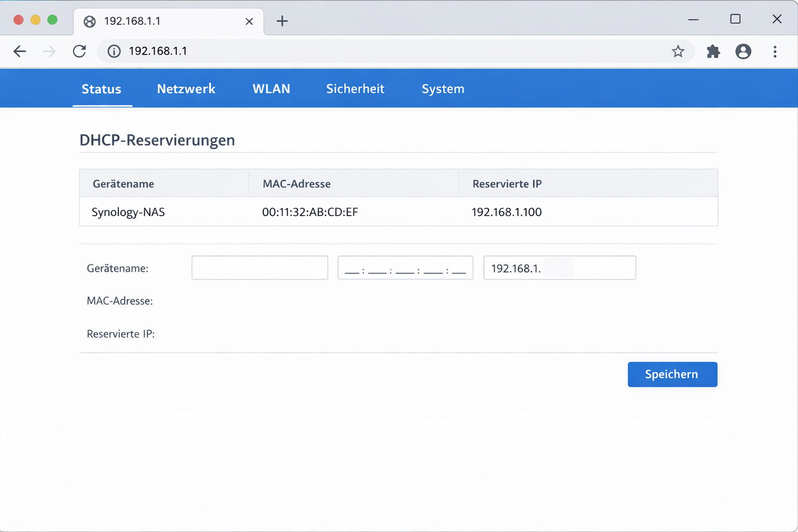Click the forward navigation arrow
The width and height of the screenshot is (798, 532).
49,51
